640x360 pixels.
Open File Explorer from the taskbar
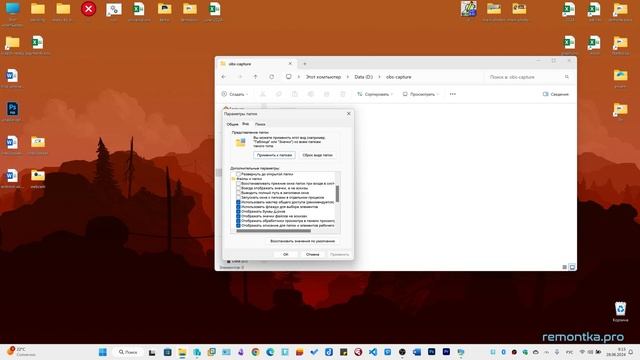tap(182, 352)
